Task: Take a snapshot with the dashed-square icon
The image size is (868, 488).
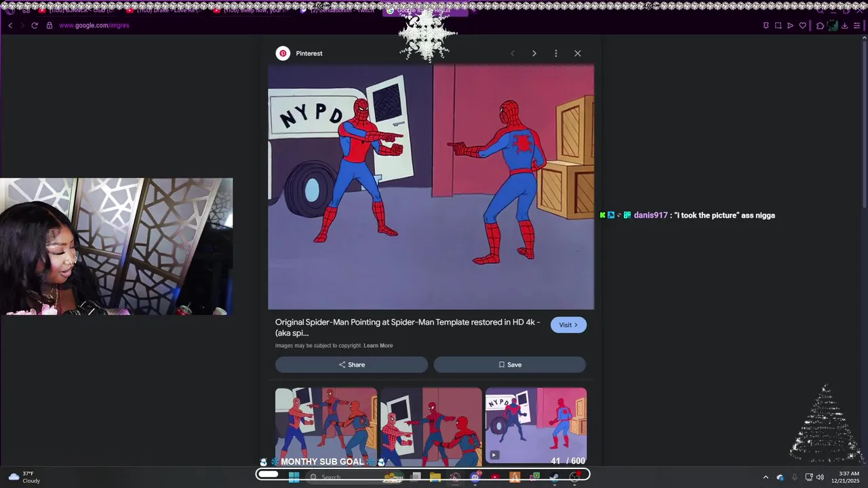Action: pyautogui.click(x=778, y=26)
